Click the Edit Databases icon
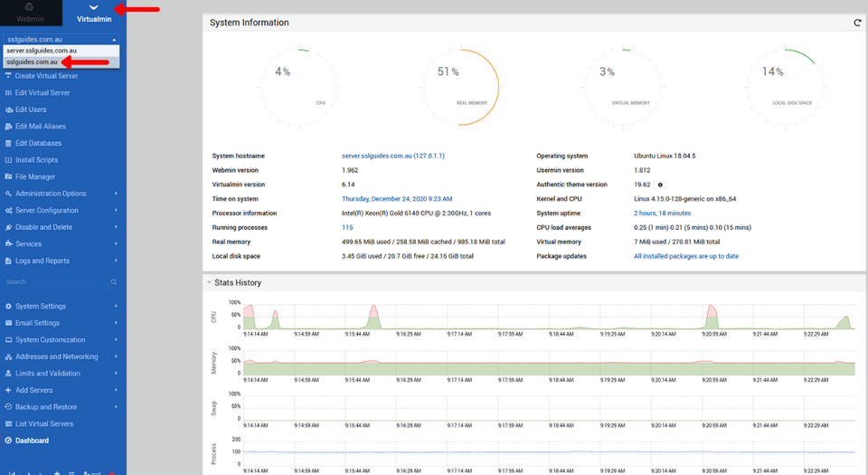Image resolution: width=868 pixels, height=475 pixels. (x=8, y=143)
